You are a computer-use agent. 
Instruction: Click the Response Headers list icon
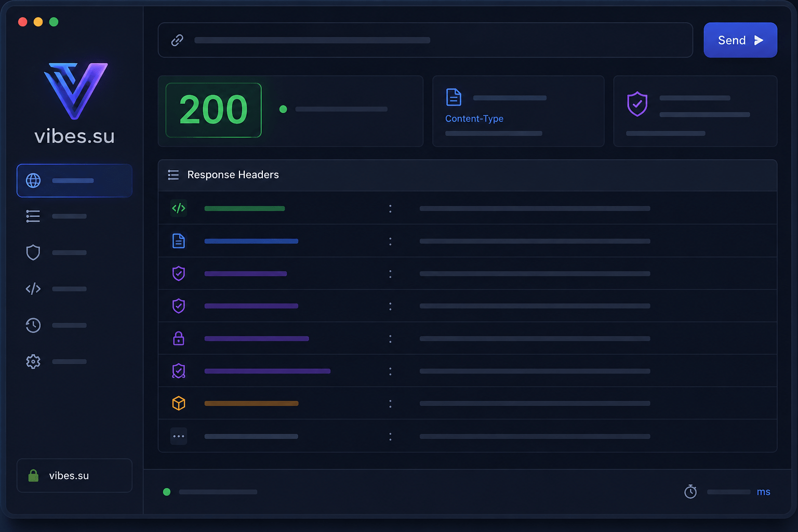(174, 175)
